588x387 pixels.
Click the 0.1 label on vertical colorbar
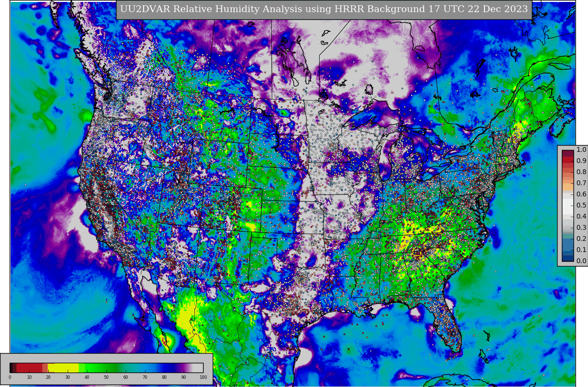coord(581,250)
